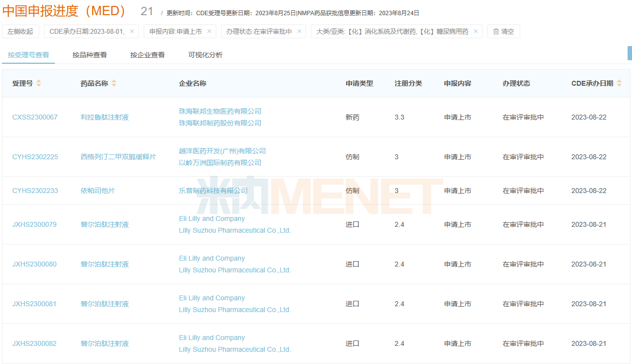632x364 pixels.
Task: Open acceptance number CYHS2302233
Action: point(35,191)
